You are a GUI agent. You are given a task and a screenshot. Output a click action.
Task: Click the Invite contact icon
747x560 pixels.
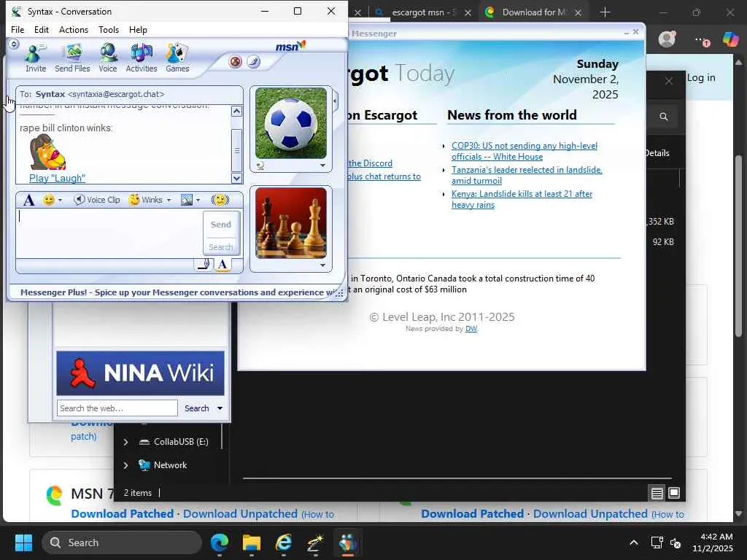click(x=35, y=58)
